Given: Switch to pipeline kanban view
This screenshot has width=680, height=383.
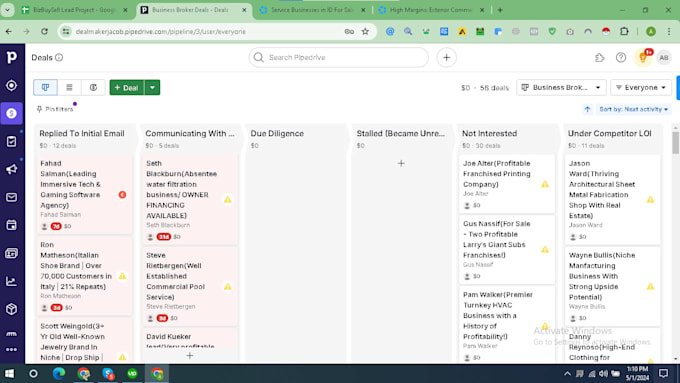Looking at the screenshot, I should [x=45, y=87].
